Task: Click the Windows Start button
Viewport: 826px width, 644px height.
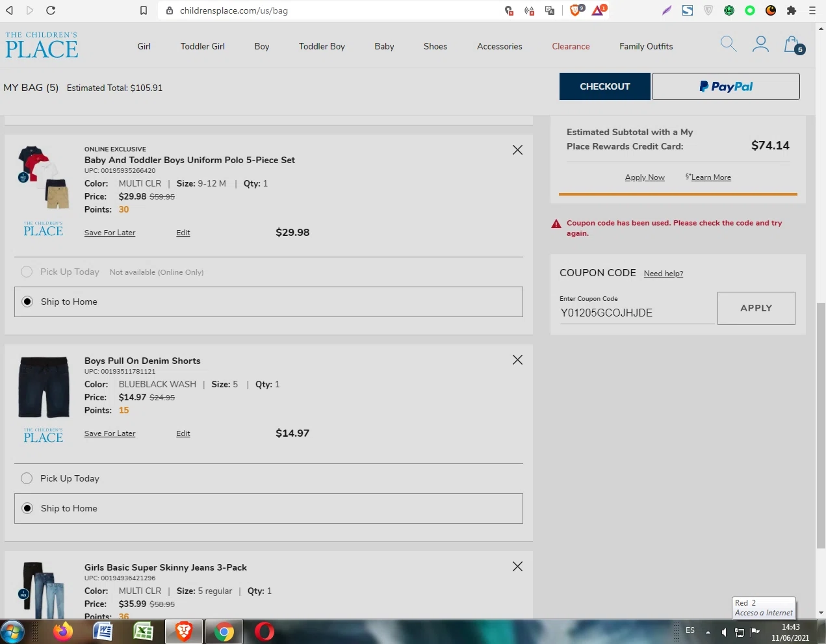Action: point(12,631)
